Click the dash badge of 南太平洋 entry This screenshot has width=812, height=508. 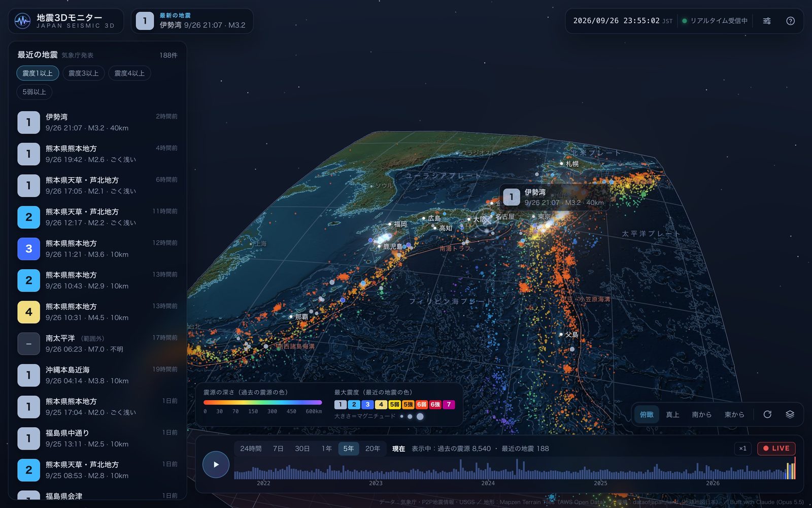[29, 344]
